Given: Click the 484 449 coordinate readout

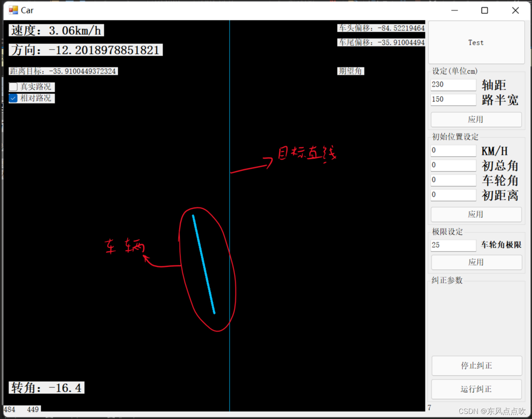Looking at the screenshot, I should (x=22, y=410).
